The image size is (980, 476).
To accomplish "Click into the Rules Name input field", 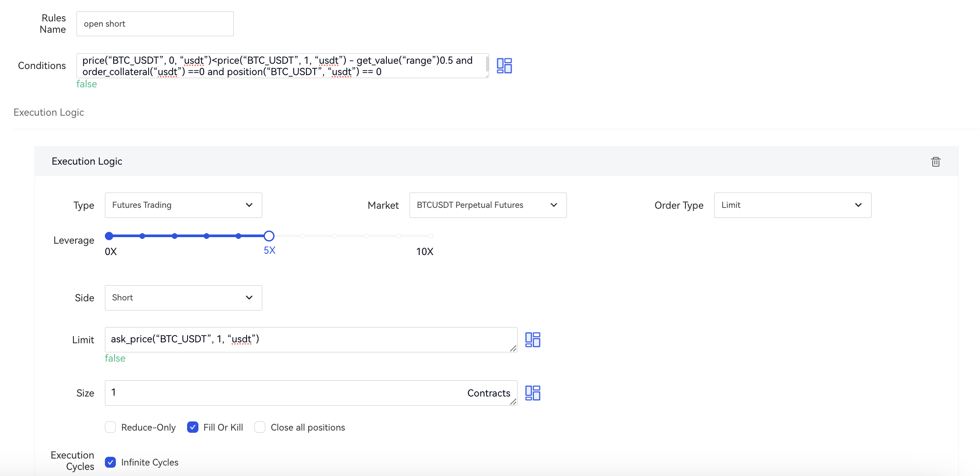I will coord(155,24).
